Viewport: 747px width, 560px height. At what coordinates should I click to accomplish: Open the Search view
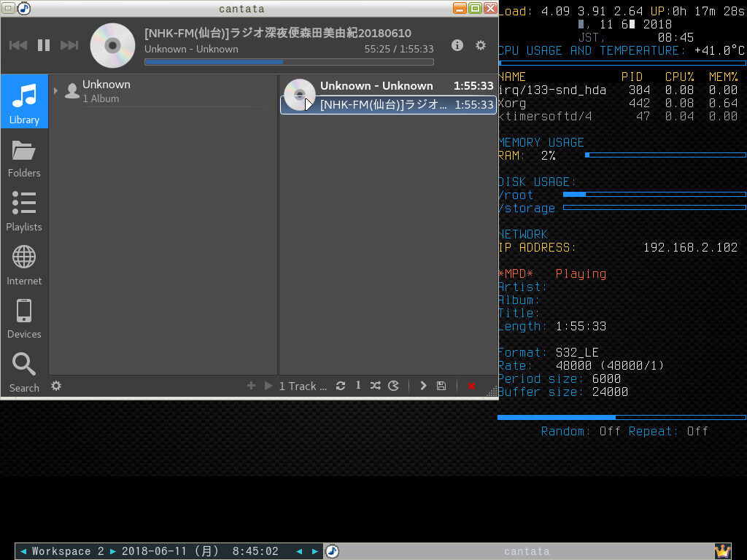pos(24,373)
